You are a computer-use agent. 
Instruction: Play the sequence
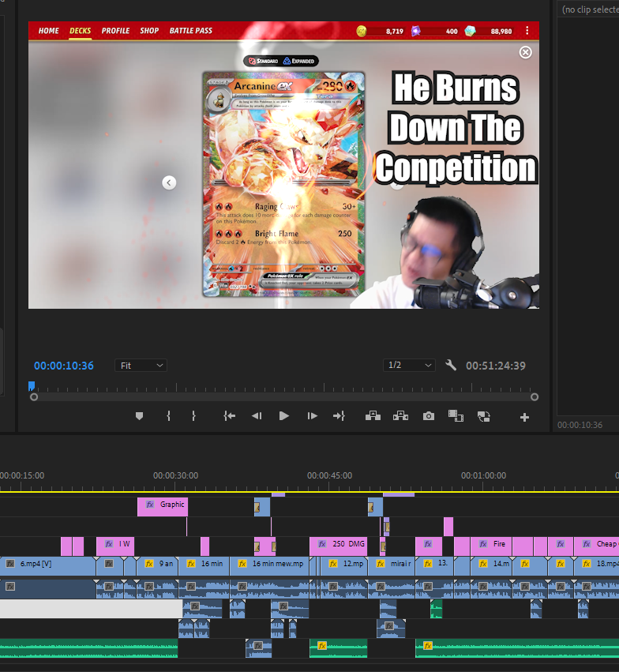point(283,416)
